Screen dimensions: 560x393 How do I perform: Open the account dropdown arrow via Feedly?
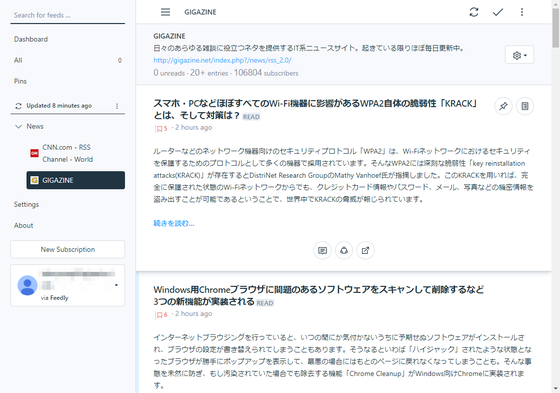[116, 285]
